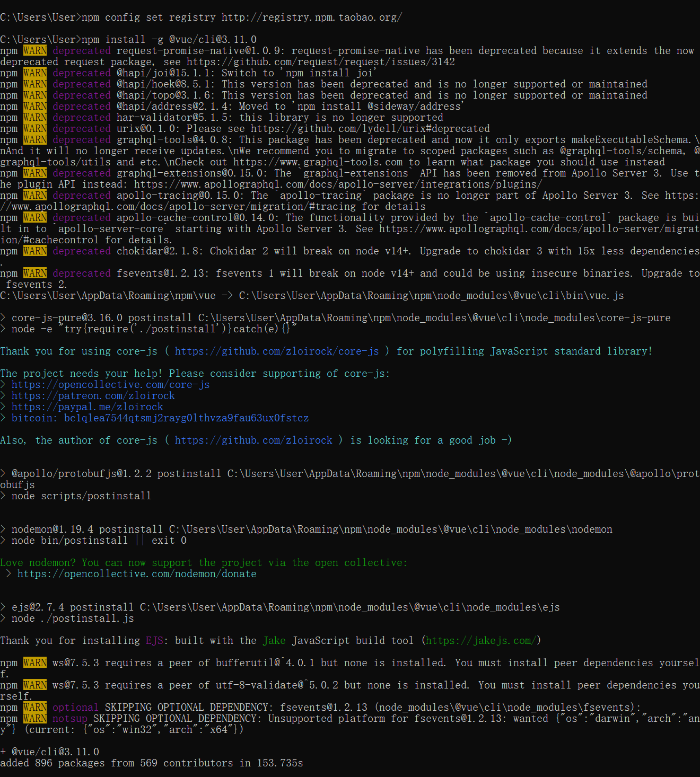Click the green 'Love nodemon?' message
This screenshot has width=700, height=777.
pos(204,562)
